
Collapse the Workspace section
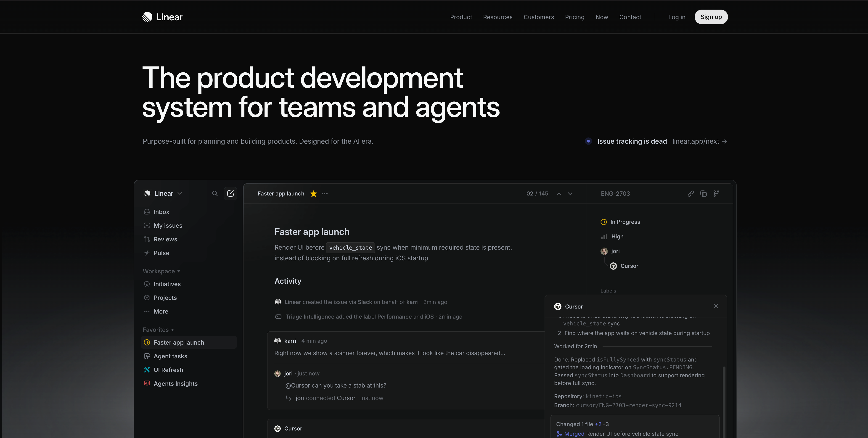[x=161, y=271]
